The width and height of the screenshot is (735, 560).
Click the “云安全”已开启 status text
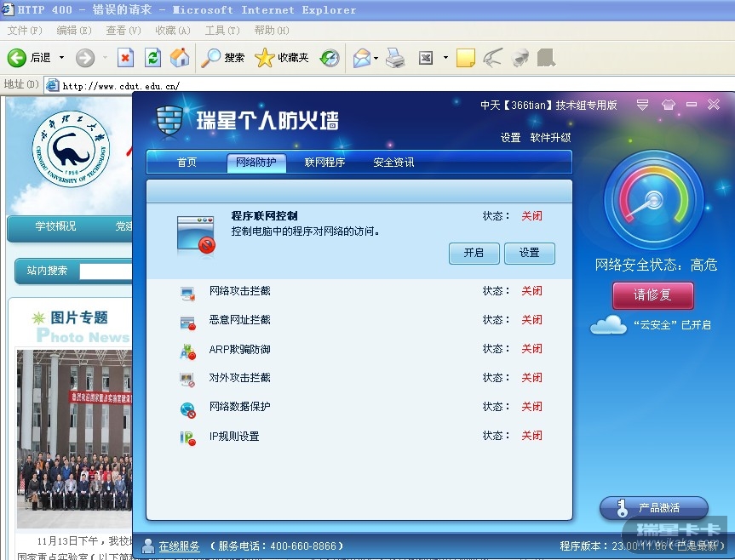[x=672, y=324]
